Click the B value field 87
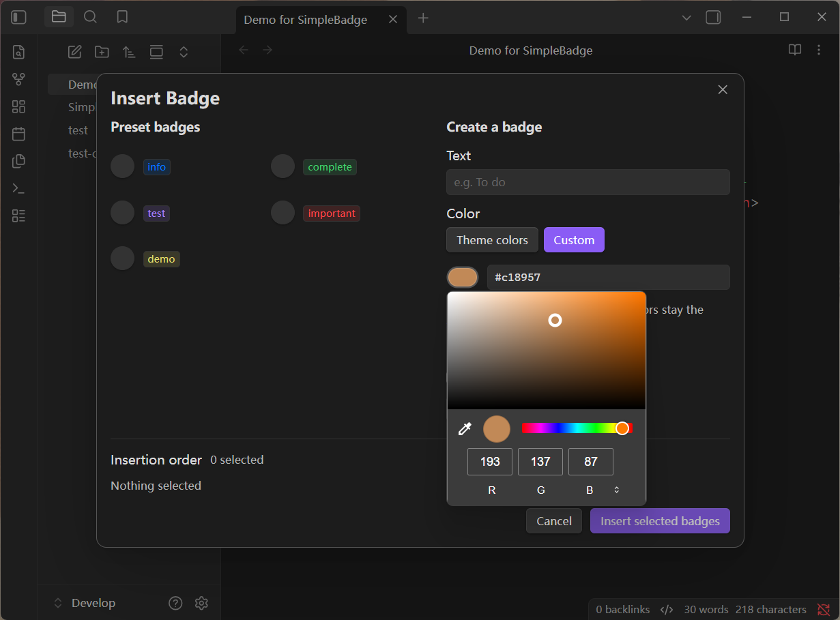 click(591, 462)
